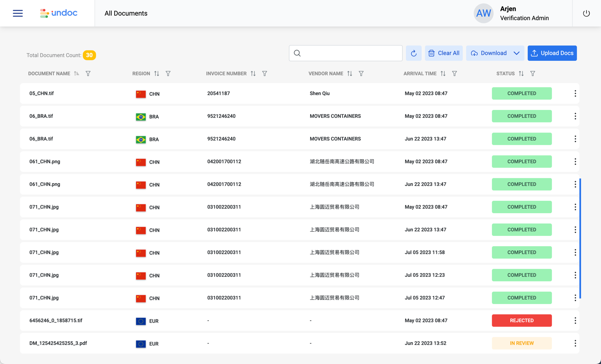Viewport: 601px width, 364px height.
Task: Click arrival time Jun 22 2023 13:52
Action: pos(426,343)
